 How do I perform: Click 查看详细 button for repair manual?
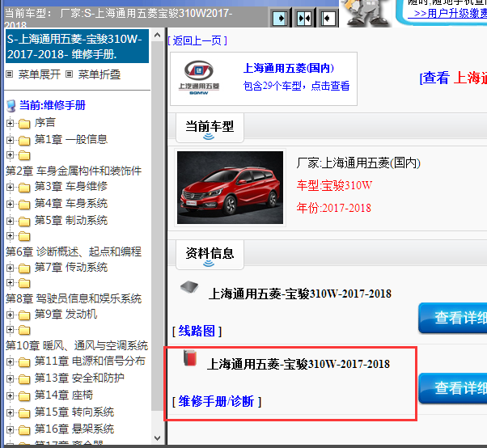point(453,388)
